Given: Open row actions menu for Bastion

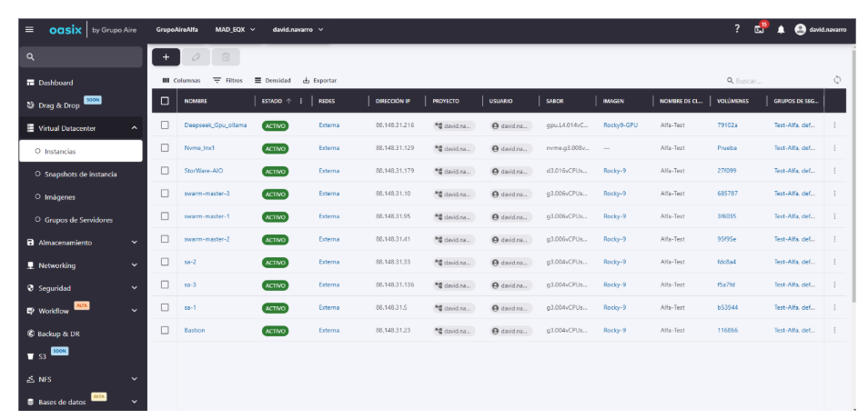Looking at the screenshot, I should pyautogui.click(x=834, y=330).
